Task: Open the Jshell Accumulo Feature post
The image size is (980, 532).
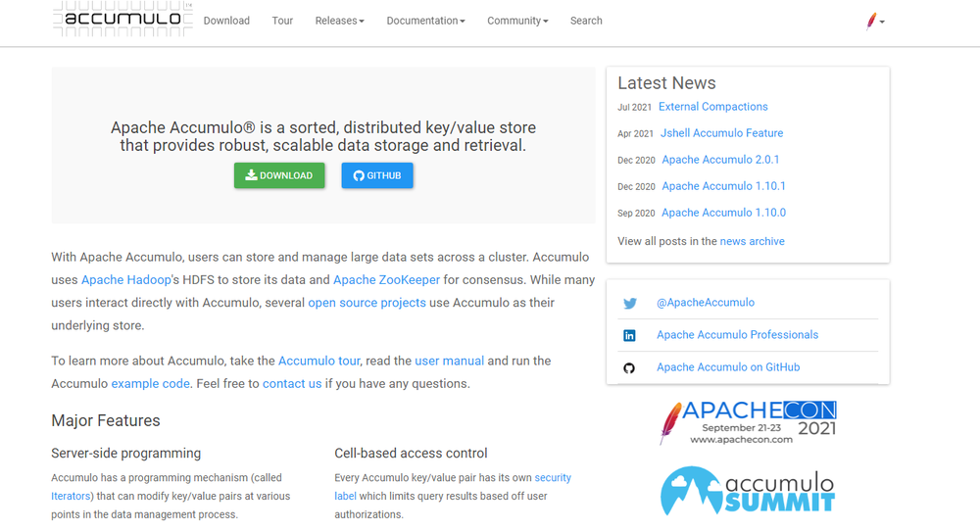Action: pos(722,133)
